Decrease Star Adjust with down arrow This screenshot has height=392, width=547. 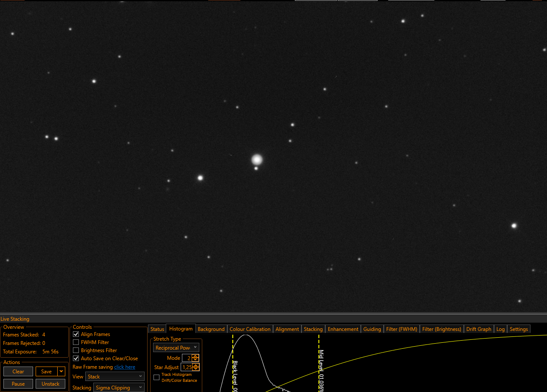point(195,369)
